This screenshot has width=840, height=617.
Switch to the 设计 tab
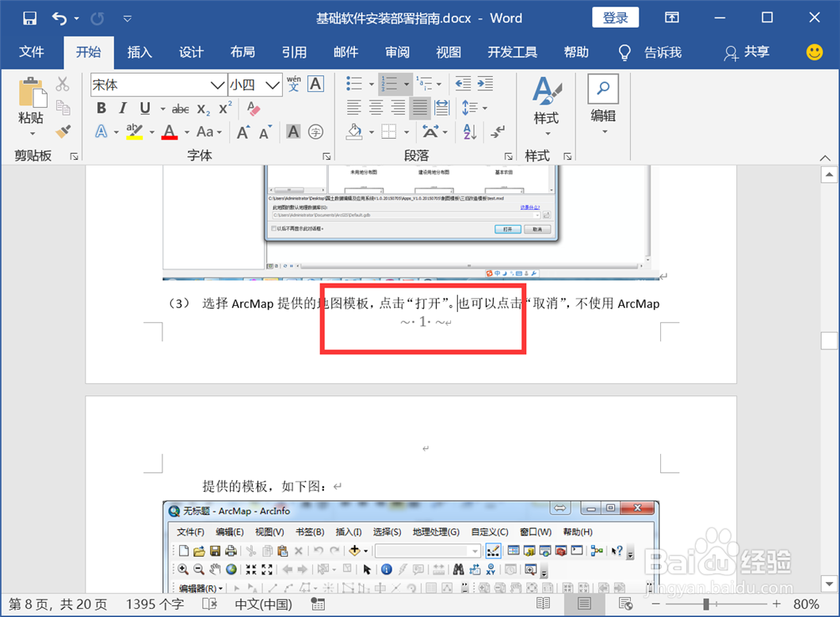click(x=191, y=52)
